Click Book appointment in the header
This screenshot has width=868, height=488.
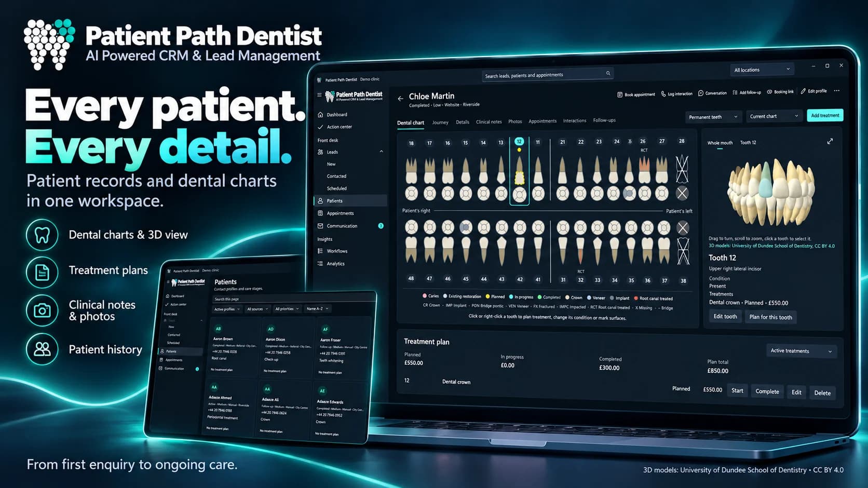pyautogui.click(x=636, y=94)
